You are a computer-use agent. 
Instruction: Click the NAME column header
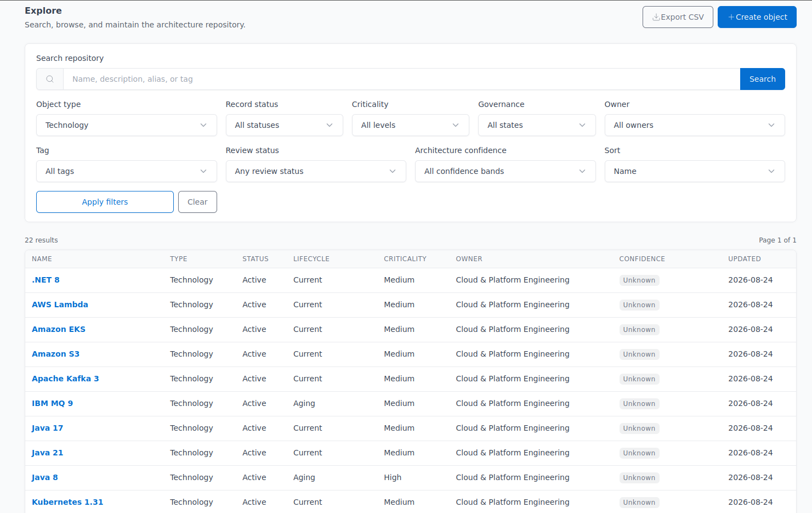click(x=42, y=259)
